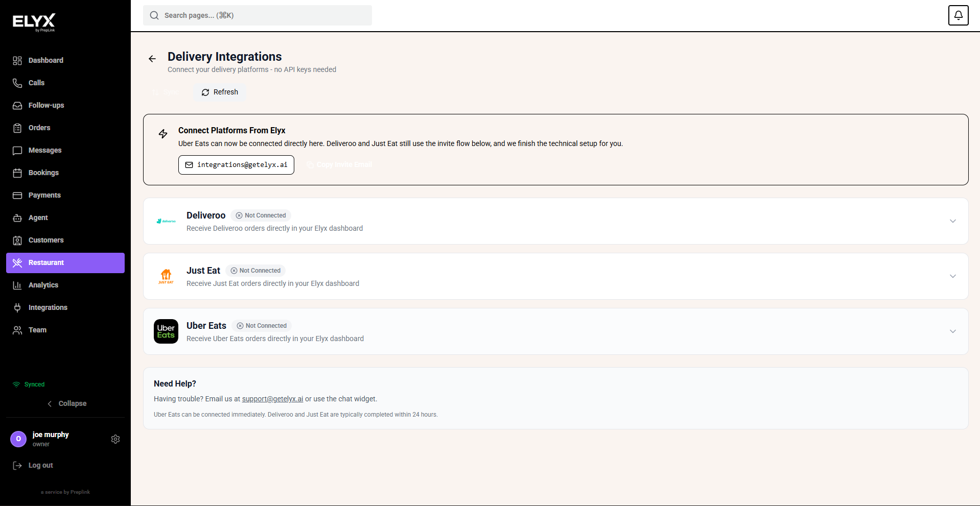This screenshot has width=980, height=506.
Task: Click the ELYX logo
Action: pos(34,22)
